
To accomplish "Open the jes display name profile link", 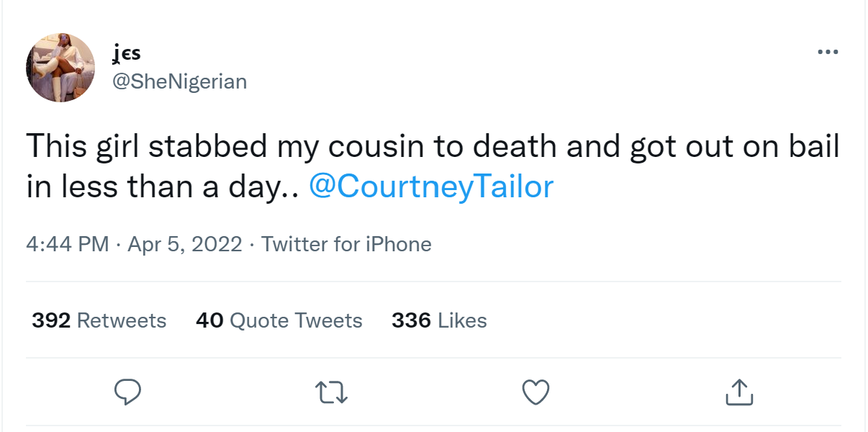I will 126,53.
